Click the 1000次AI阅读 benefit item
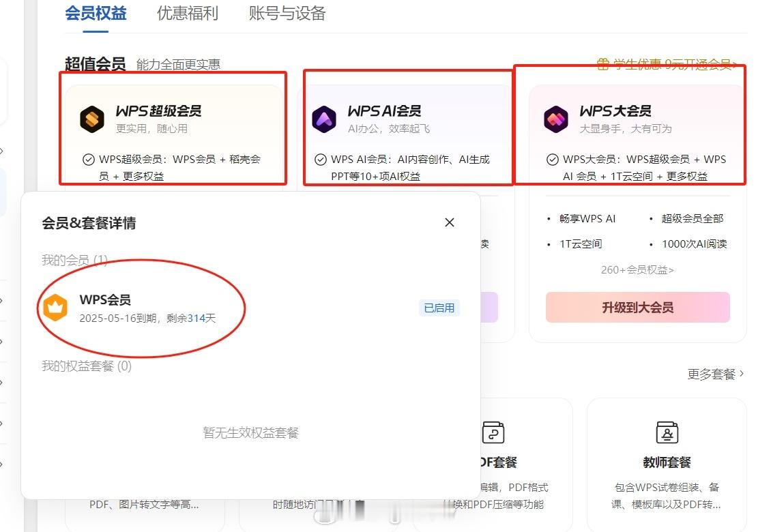Screen dimensions: 771x532 (695, 244)
